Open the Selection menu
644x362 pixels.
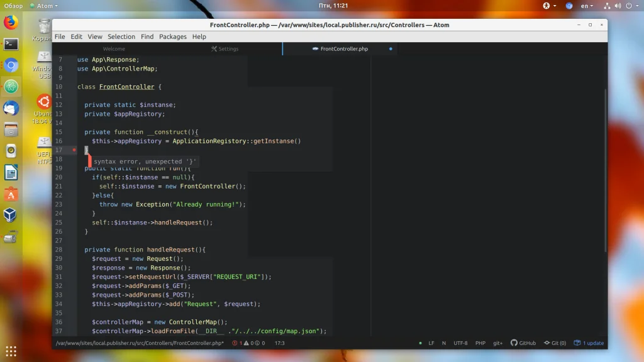tap(121, 36)
